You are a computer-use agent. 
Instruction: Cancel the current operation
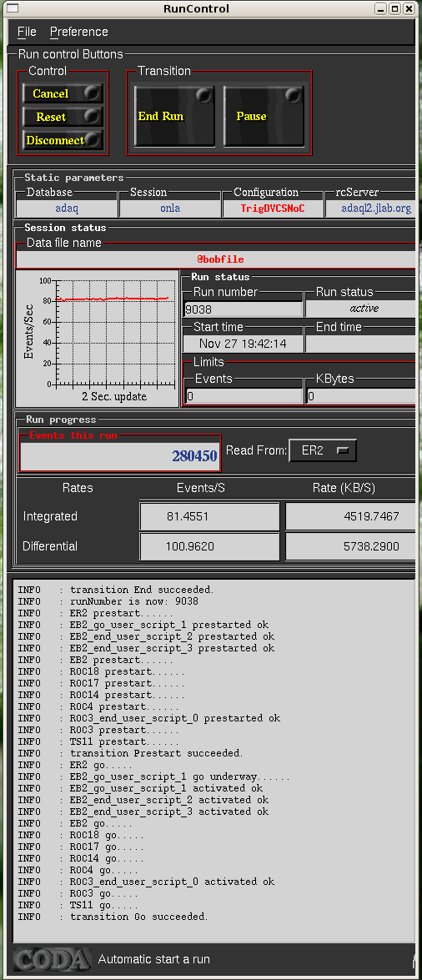(x=63, y=93)
